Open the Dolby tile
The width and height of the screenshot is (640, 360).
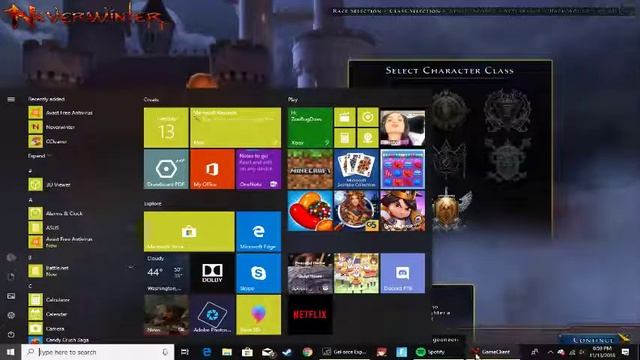click(x=212, y=273)
